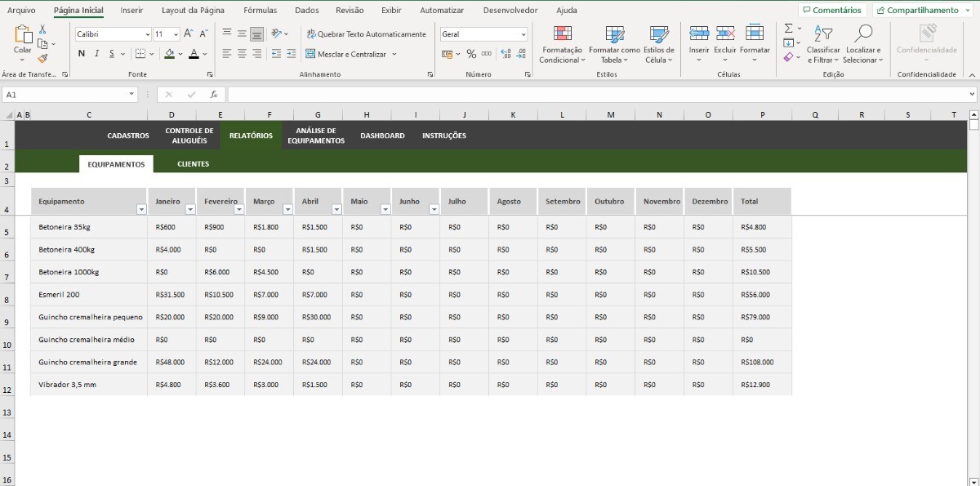The image size is (980, 486).
Task: Open the Calibri font name dropdown
Action: (x=147, y=34)
